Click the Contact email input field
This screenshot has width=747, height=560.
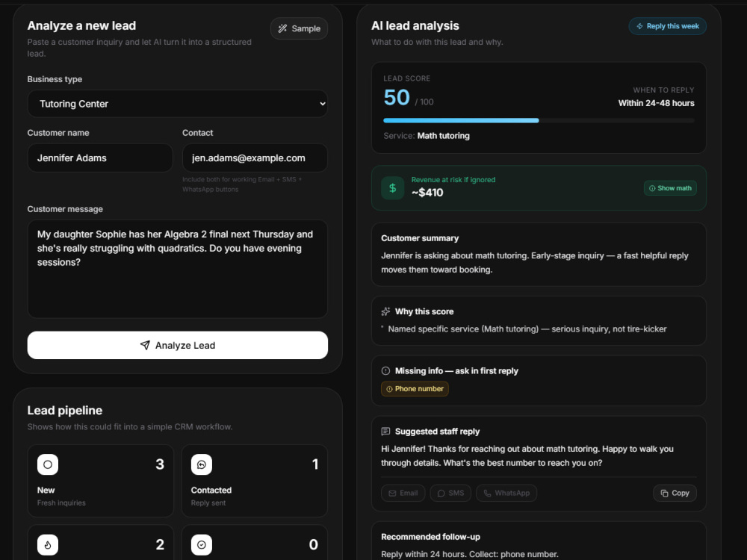255,158
